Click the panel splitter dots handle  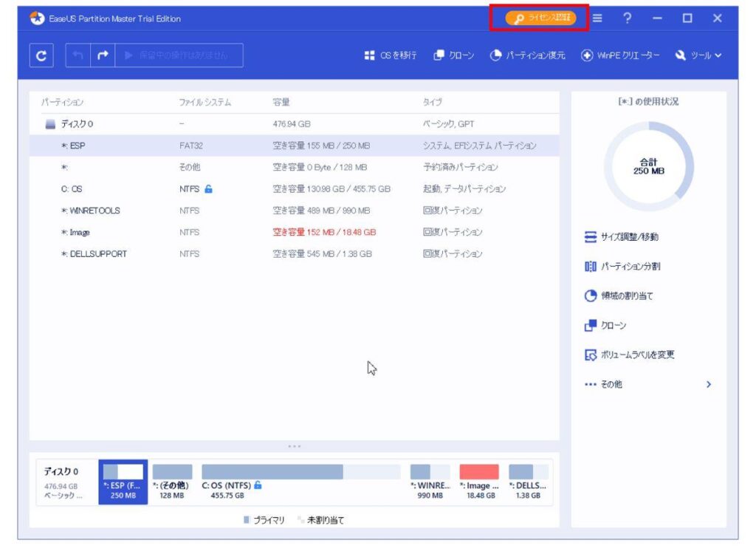pos(294,446)
